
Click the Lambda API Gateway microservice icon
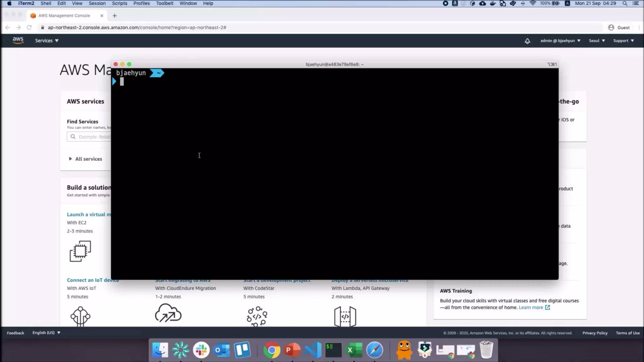pyautogui.click(x=345, y=316)
